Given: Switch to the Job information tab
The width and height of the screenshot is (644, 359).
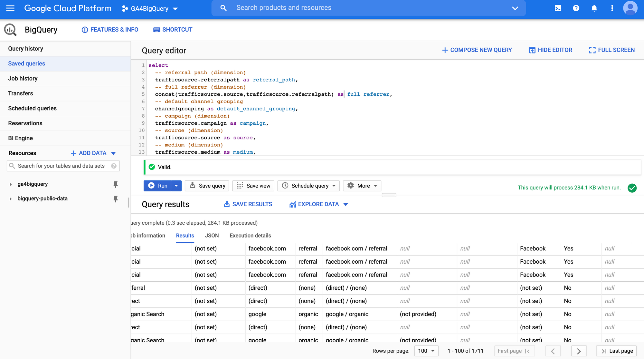Looking at the screenshot, I should pos(148,236).
